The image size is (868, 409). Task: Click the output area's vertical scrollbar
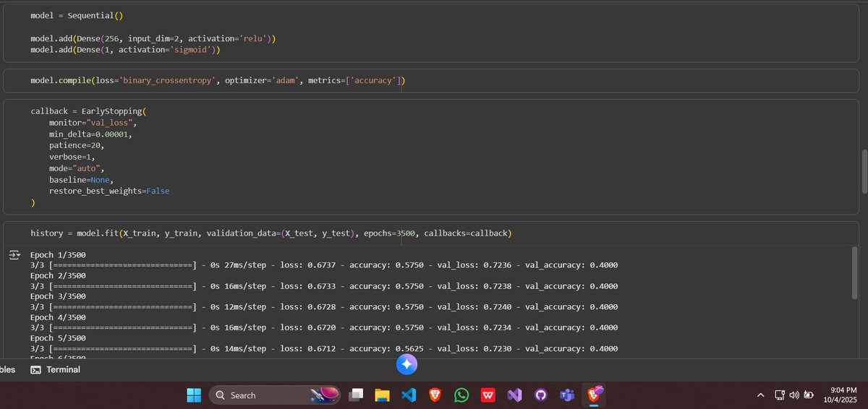click(x=854, y=272)
